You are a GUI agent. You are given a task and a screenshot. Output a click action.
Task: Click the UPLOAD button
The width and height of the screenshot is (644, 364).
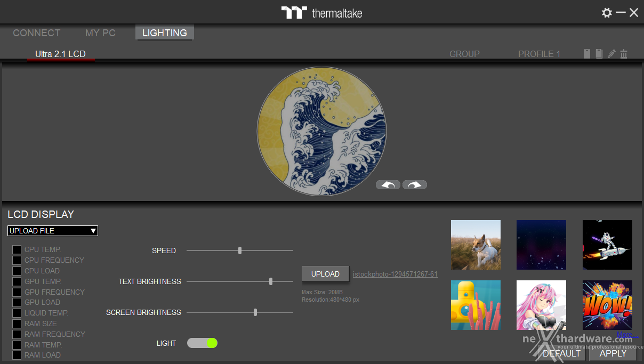[325, 274]
